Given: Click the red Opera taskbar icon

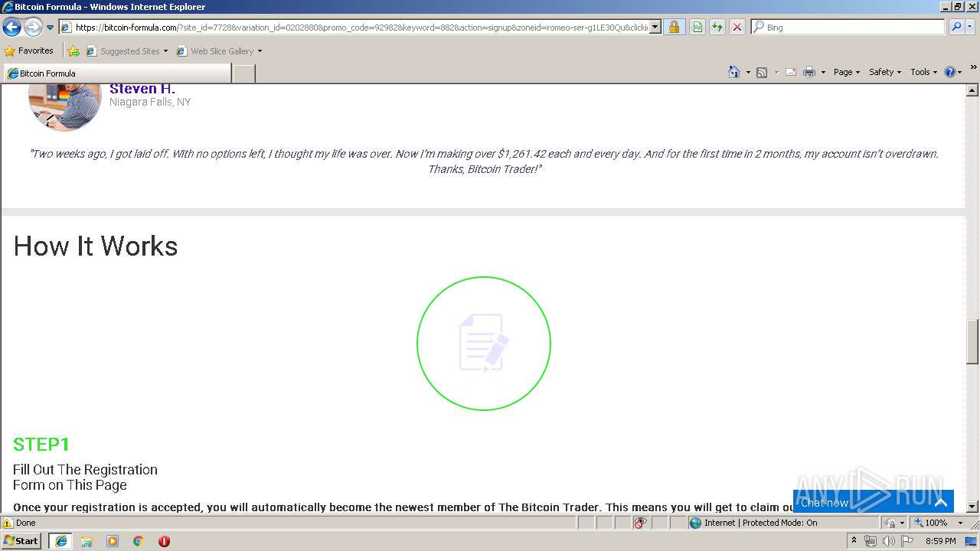Looking at the screenshot, I should click(164, 541).
